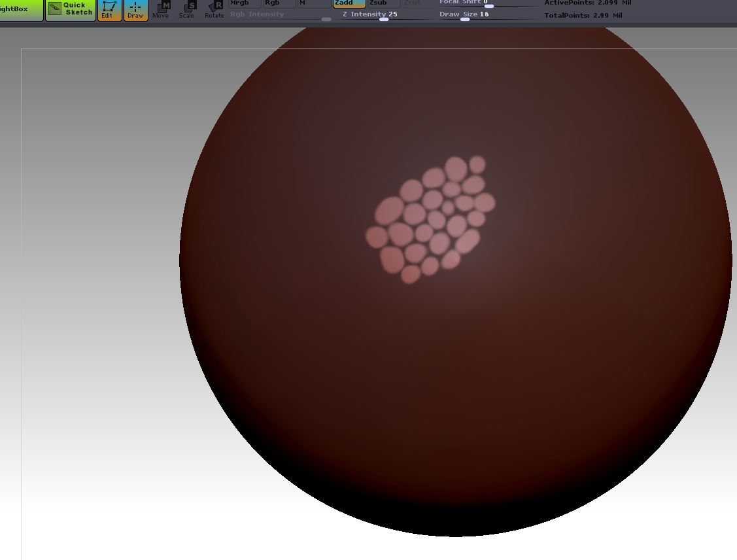Enable M material mode
The height and width of the screenshot is (560, 737).
click(313, 3)
